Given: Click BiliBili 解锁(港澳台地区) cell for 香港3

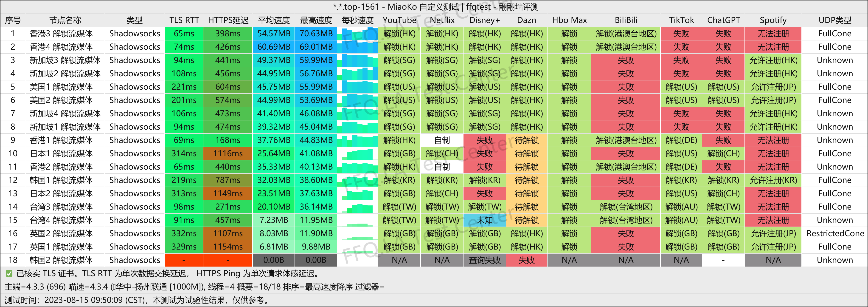Looking at the screenshot, I should 626,34.
